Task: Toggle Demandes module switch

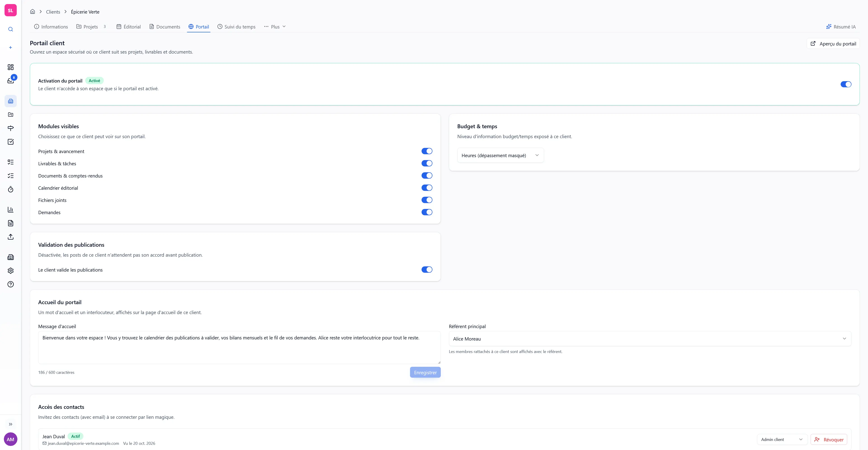Action: tap(427, 212)
